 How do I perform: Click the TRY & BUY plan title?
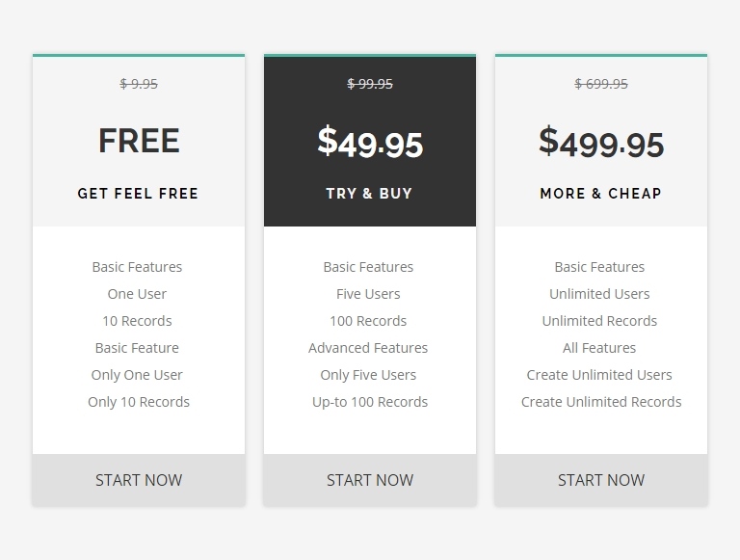pos(369,194)
